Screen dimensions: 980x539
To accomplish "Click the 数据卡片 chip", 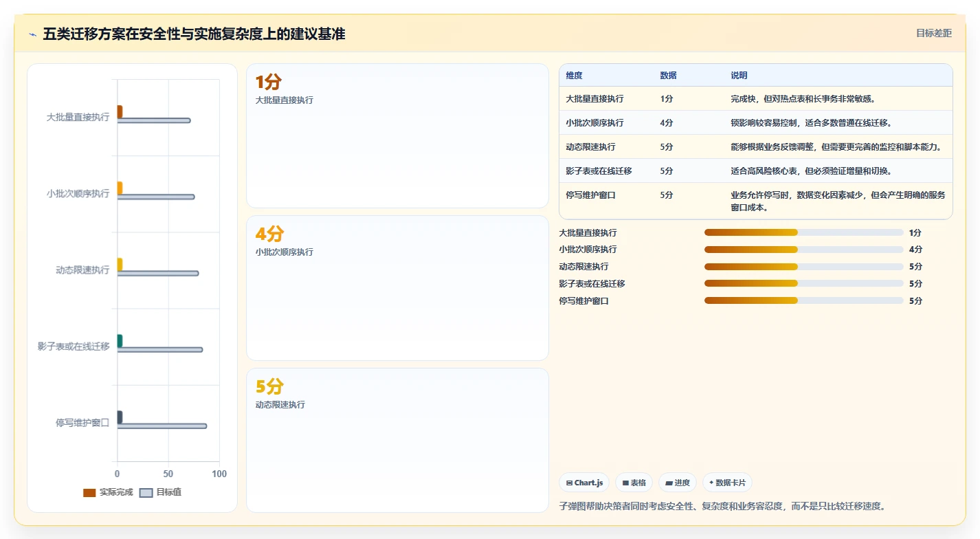I will tap(728, 483).
